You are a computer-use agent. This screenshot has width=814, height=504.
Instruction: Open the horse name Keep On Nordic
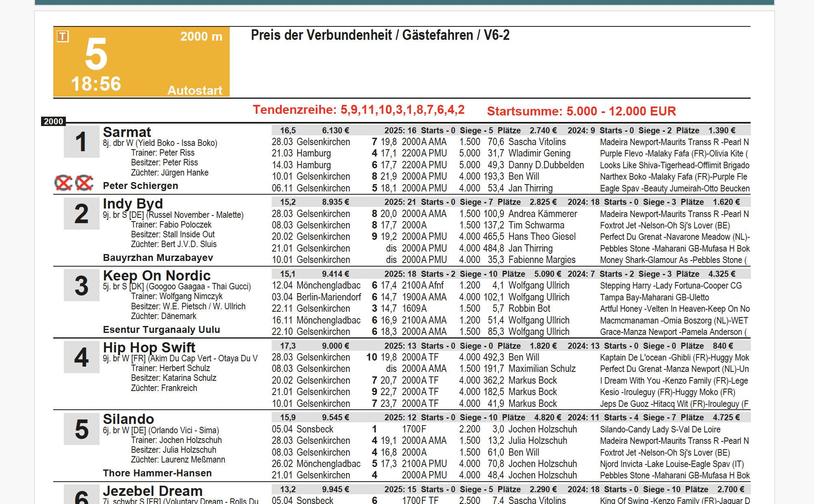click(157, 276)
